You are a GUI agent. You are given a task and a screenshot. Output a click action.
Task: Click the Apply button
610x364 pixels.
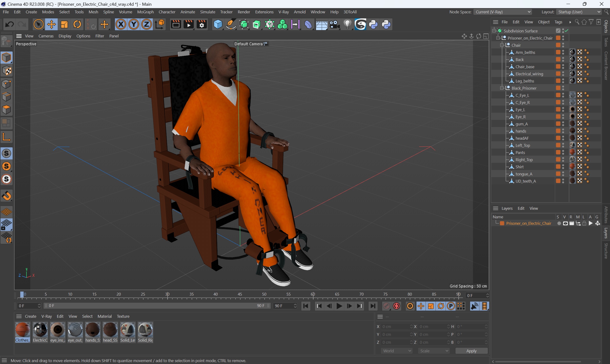(471, 351)
